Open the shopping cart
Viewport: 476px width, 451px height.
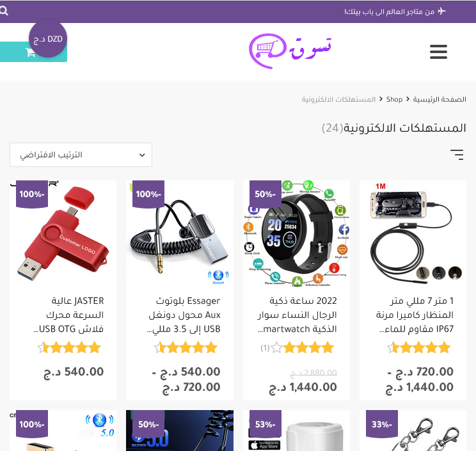click(x=33, y=52)
